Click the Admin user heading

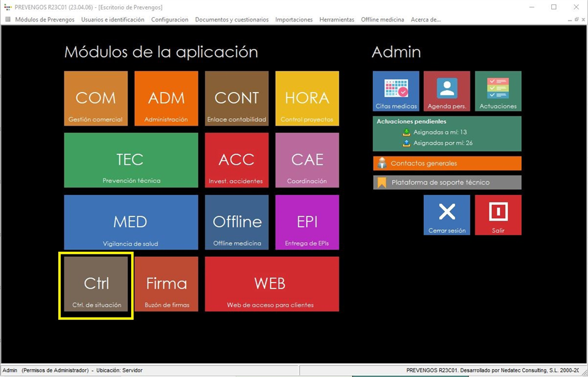[x=396, y=52]
